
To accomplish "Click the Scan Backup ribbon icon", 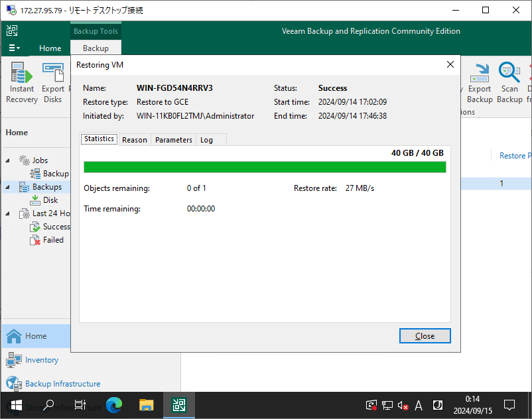I will click(x=509, y=82).
